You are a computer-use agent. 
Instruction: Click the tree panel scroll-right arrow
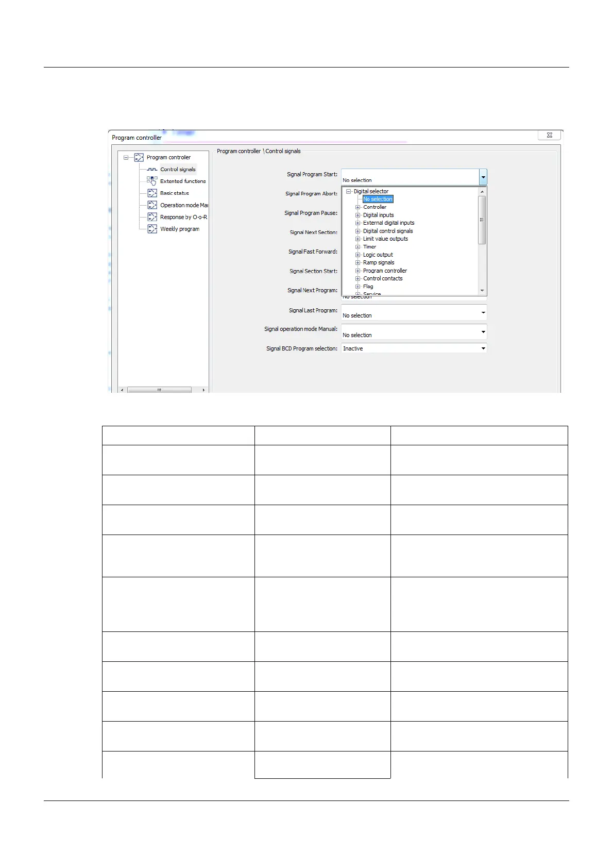coord(203,390)
